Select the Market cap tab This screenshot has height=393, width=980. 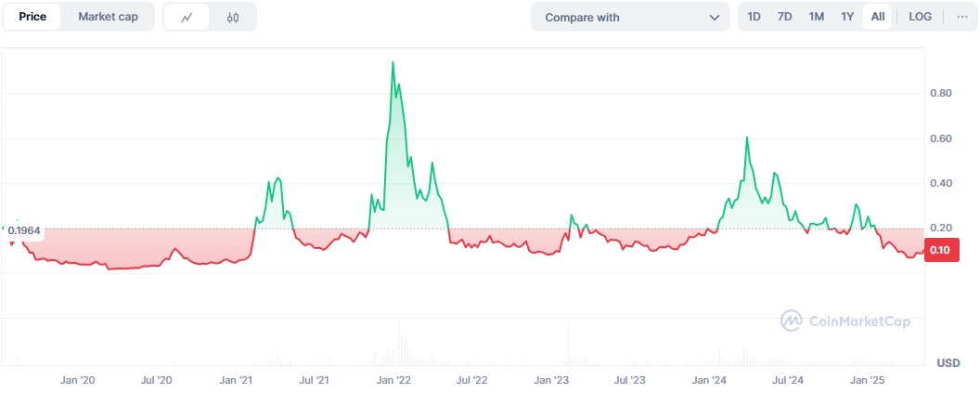(109, 17)
